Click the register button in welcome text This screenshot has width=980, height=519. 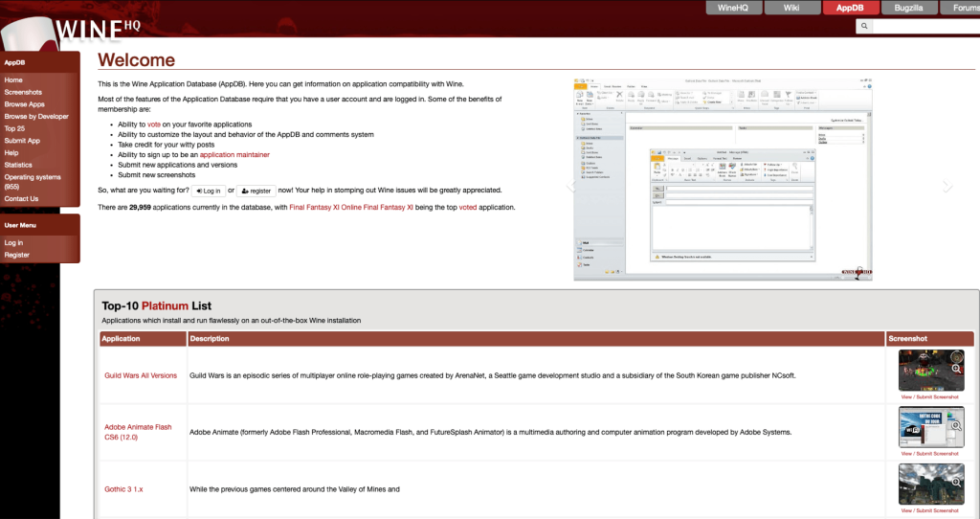tap(256, 191)
